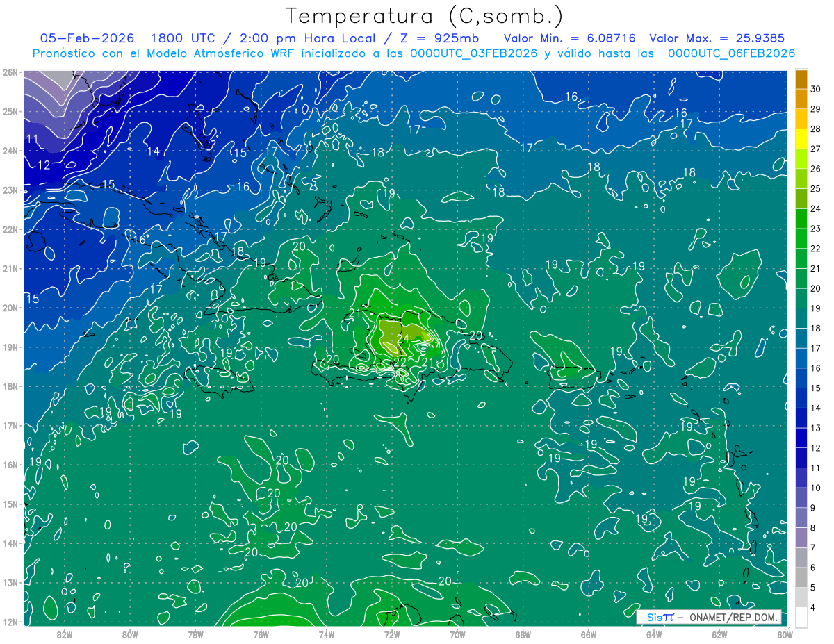This screenshot has width=834, height=644.
Task: Click the '0000UTC_06FEB2026' valid-until time
Action: (x=731, y=53)
